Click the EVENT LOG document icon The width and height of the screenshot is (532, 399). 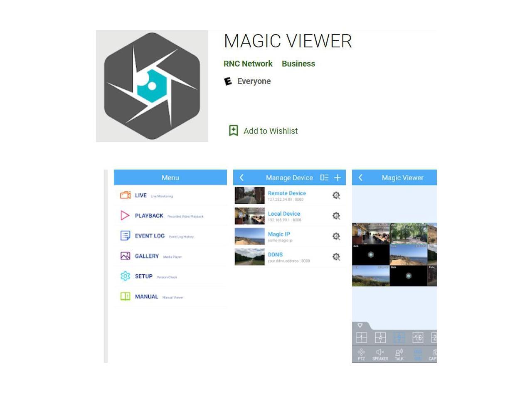[125, 236]
